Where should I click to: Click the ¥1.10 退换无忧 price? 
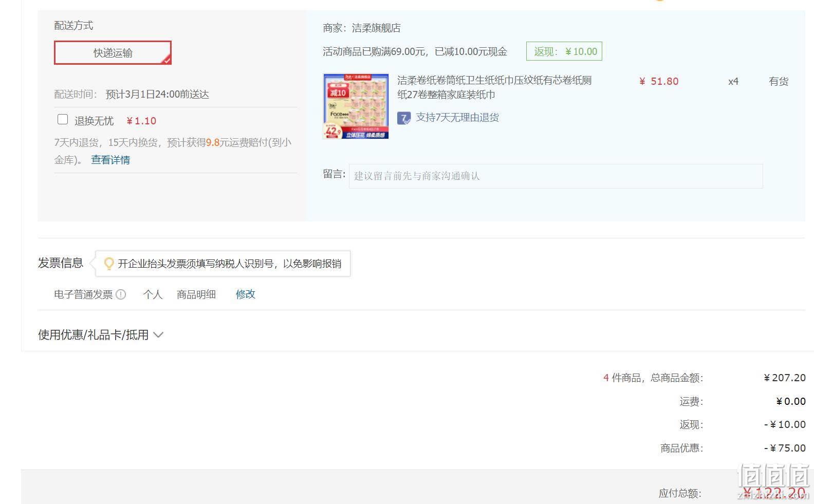pos(141,121)
